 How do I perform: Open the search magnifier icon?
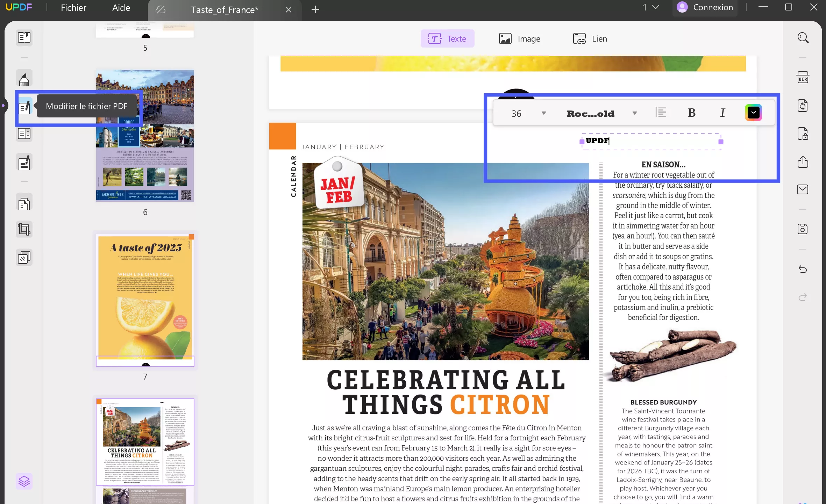(x=803, y=38)
